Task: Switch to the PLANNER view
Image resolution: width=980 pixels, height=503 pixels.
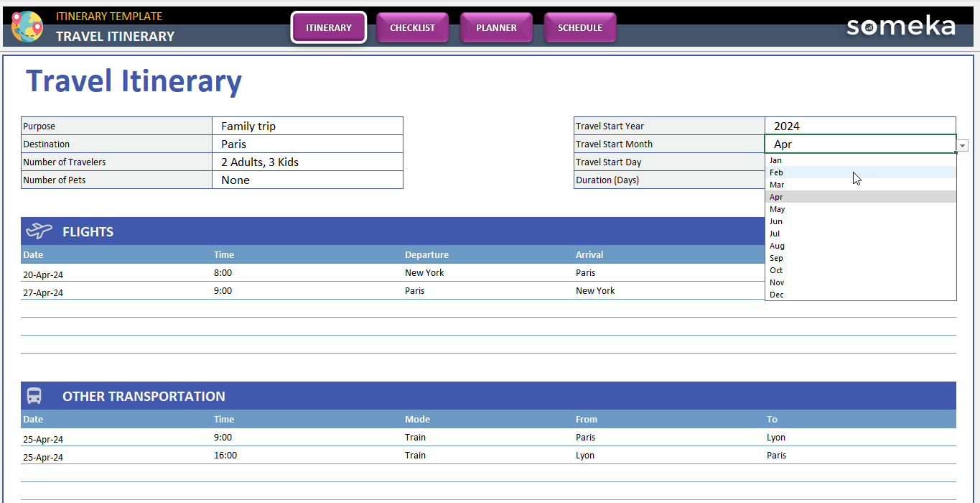Action: tap(496, 27)
